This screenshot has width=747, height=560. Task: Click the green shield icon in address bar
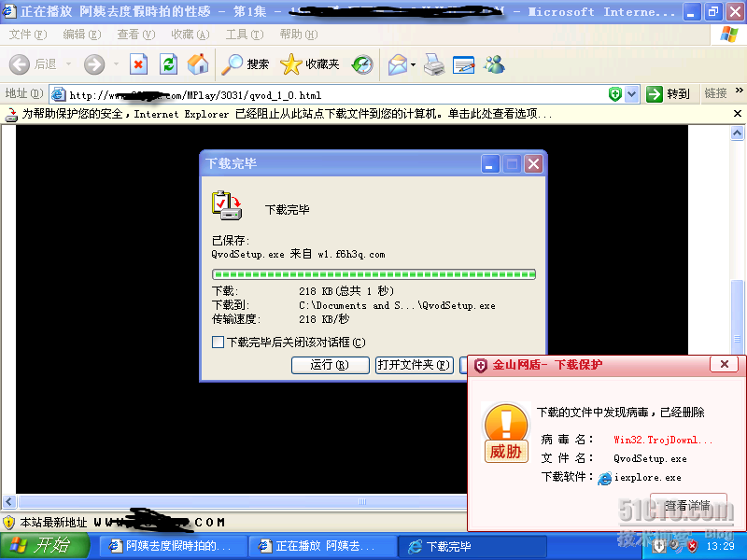(615, 94)
